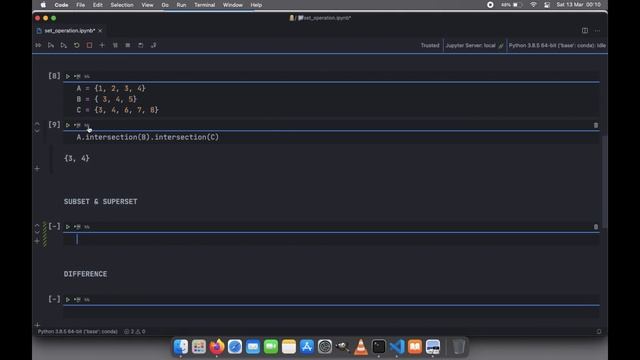Clear all outputs with the toolbar icon
640x360 pixels.
115,45
